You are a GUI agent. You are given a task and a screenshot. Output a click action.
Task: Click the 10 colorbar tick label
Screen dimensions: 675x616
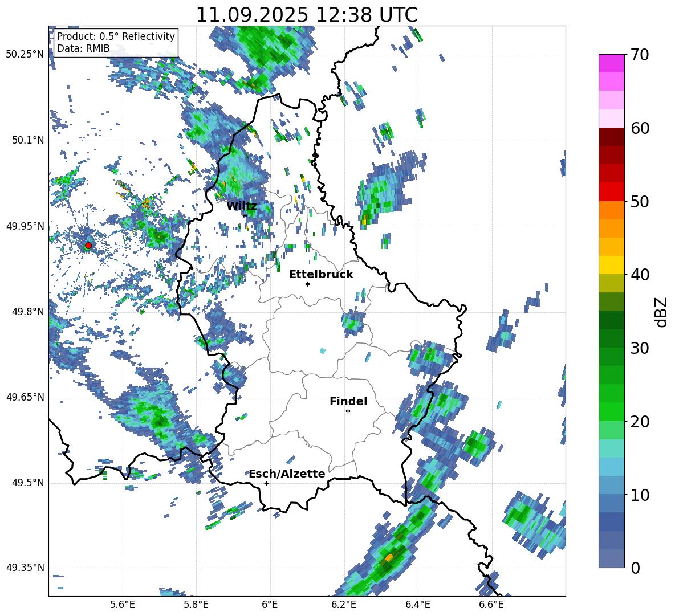click(x=640, y=495)
